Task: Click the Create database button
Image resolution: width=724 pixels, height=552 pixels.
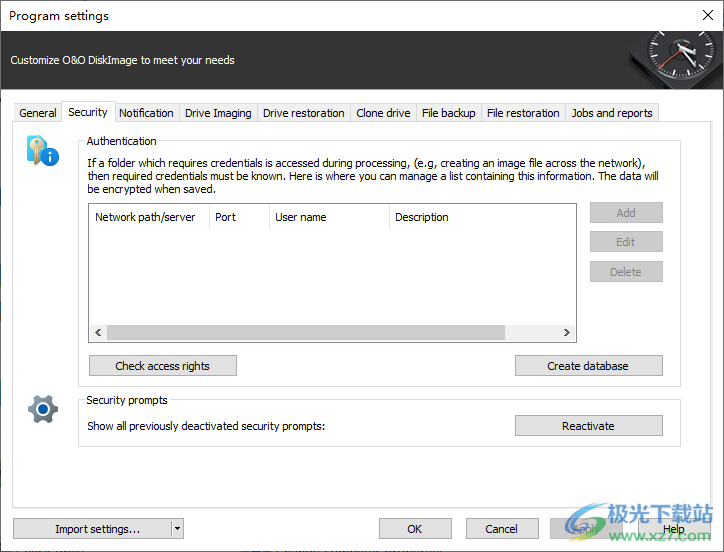Action: coord(589,366)
